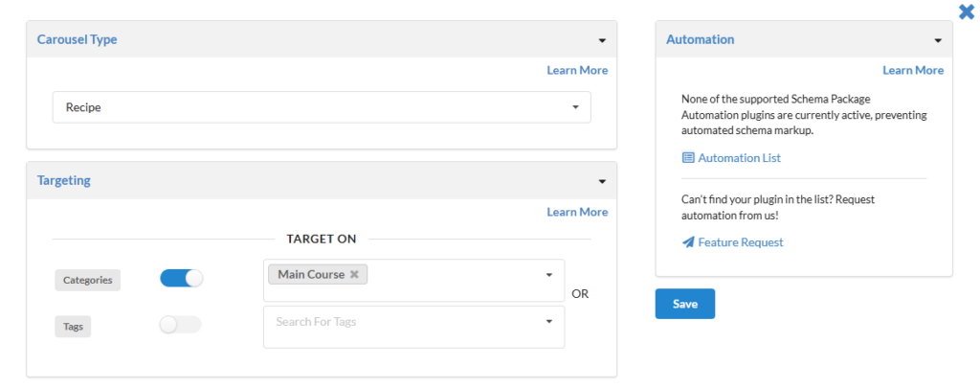Enable the Tags targeting toggle

coord(181,325)
